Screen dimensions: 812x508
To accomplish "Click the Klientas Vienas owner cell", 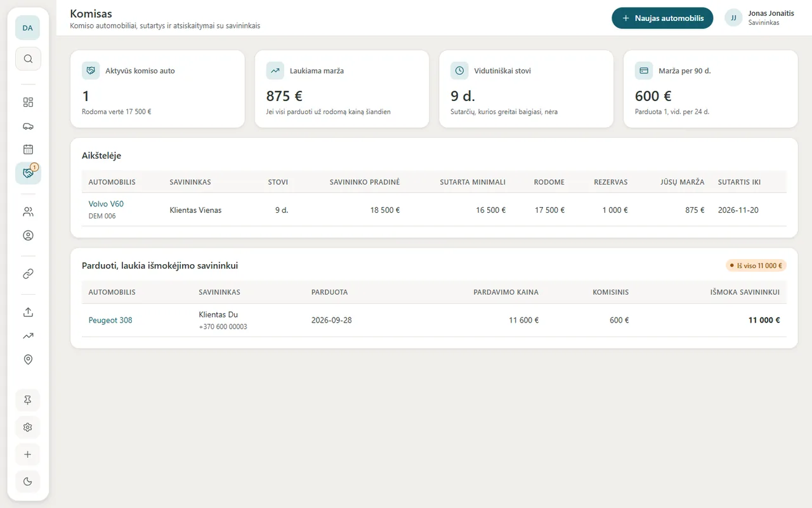I will click(195, 210).
